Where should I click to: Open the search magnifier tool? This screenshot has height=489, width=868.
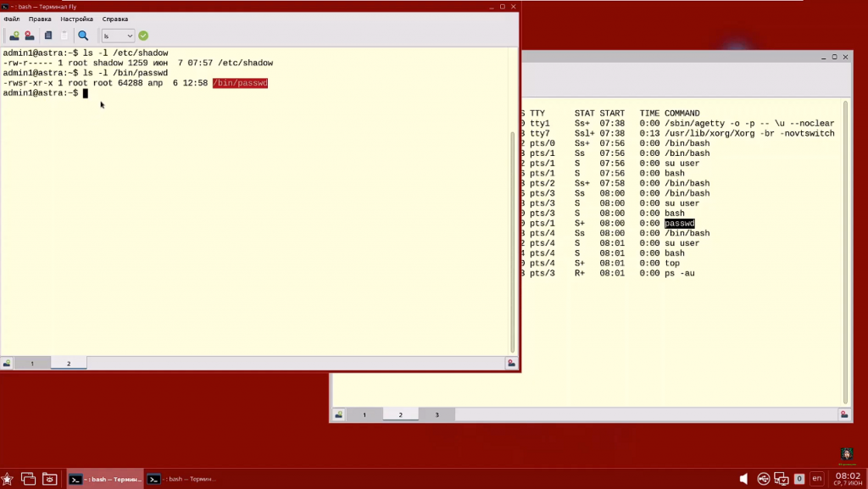pyautogui.click(x=83, y=36)
